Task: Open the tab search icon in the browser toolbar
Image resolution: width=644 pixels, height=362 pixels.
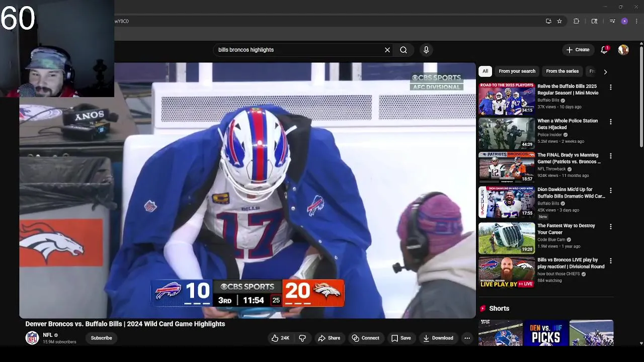Action: [x=594, y=21]
